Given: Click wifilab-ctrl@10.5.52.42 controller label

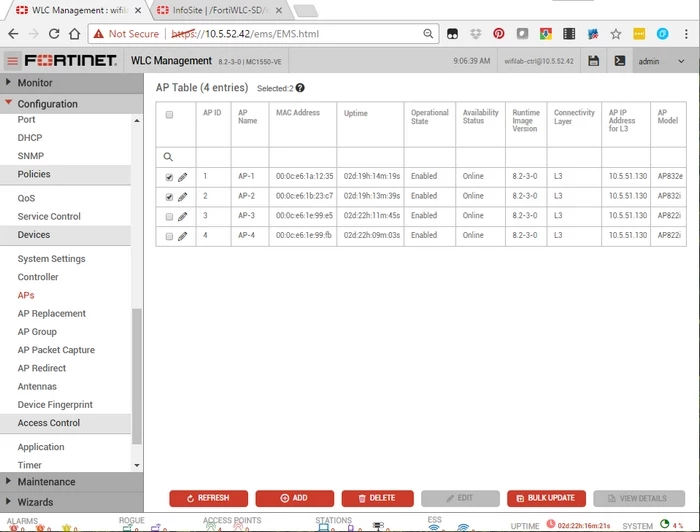Looking at the screenshot, I should (539, 61).
